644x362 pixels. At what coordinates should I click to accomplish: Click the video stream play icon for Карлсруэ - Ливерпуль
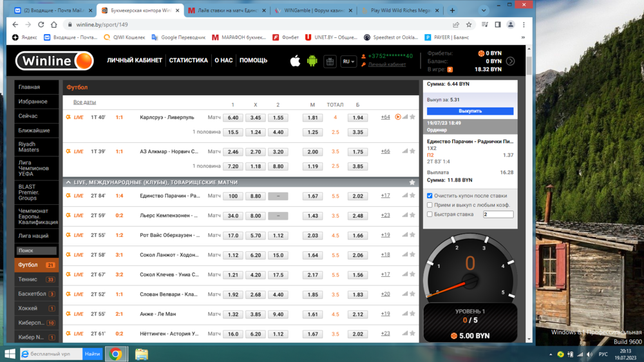(398, 117)
